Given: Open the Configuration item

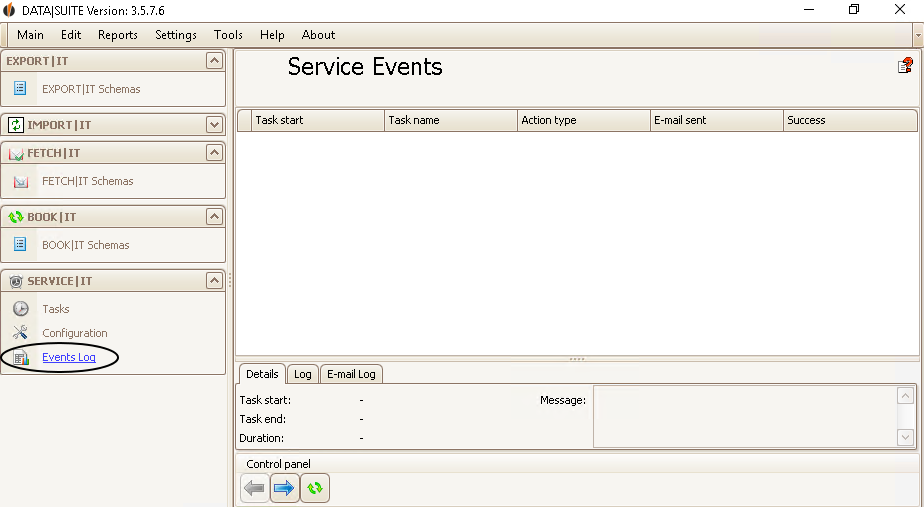Looking at the screenshot, I should coord(75,333).
